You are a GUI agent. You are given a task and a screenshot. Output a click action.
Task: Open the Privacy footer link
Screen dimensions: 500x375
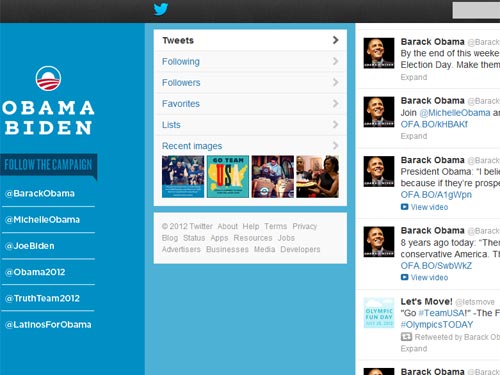coord(304,226)
